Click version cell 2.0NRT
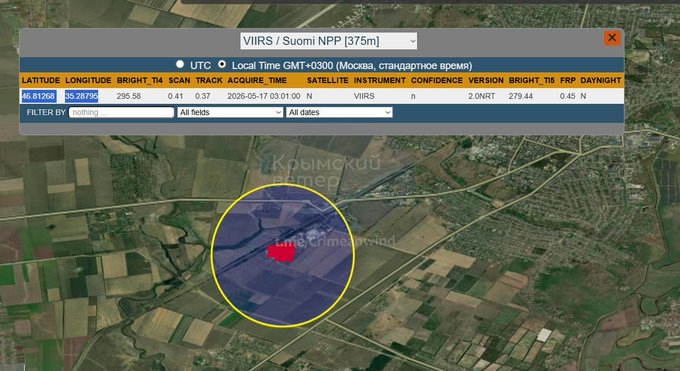This screenshot has height=371, width=680. tap(481, 96)
